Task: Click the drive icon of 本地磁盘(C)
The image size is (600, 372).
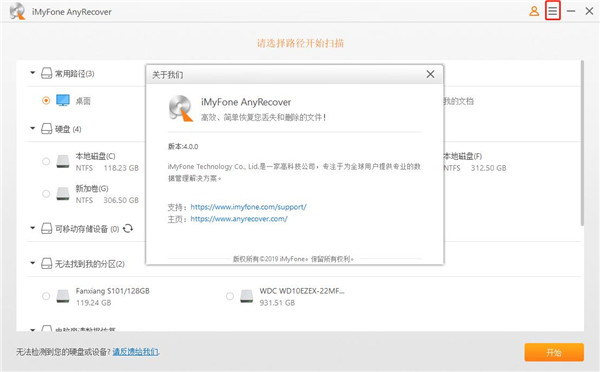Action: click(63, 162)
